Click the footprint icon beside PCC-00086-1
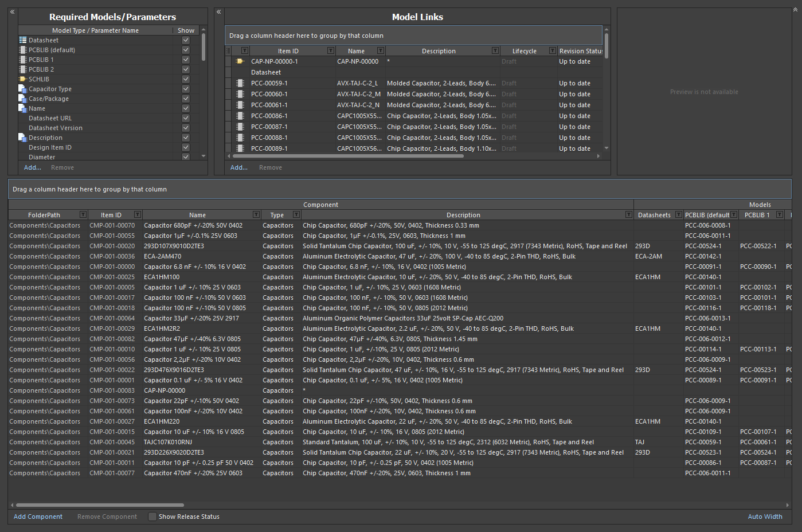 [240, 116]
